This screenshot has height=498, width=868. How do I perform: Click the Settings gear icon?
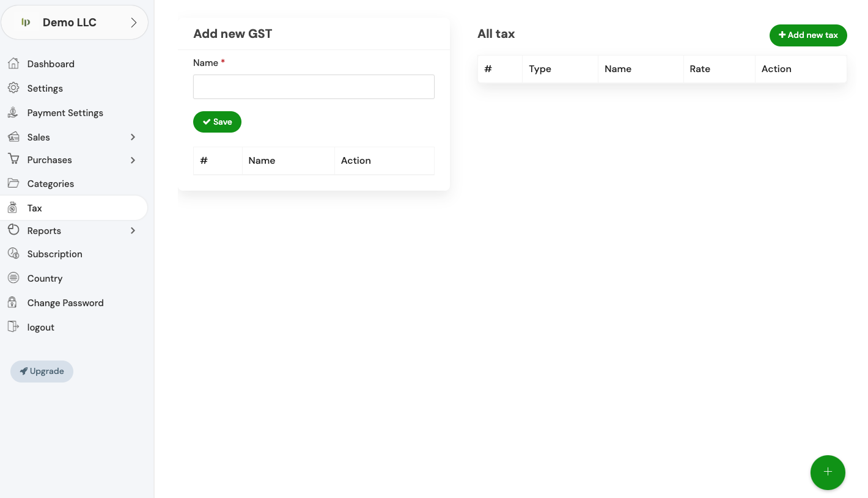coord(13,88)
